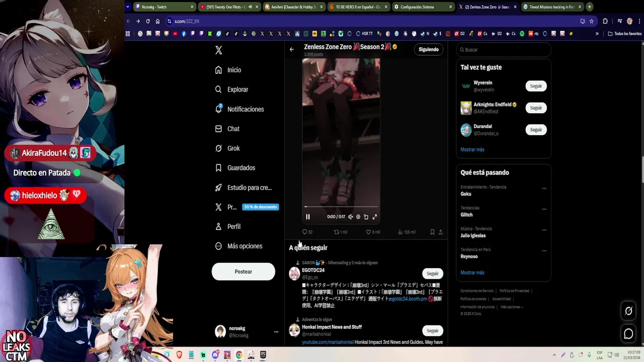Follow Wyvereln suggestion

[536, 86]
